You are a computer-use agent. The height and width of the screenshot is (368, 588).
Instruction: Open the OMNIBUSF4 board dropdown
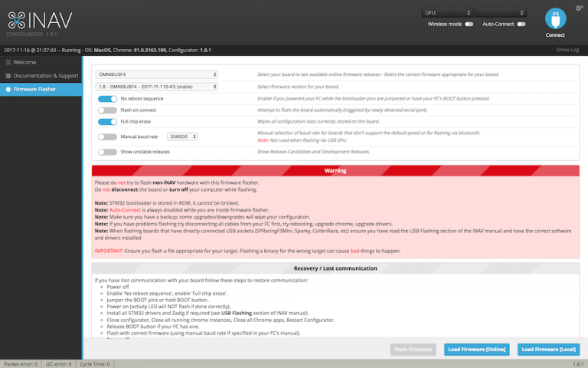click(x=157, y=74)
